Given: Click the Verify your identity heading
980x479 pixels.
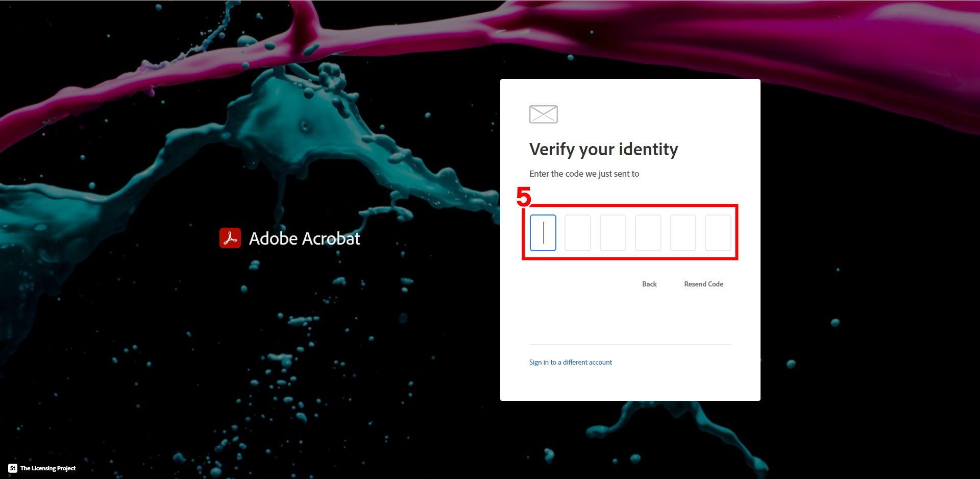Looking at the screenshot, I should (x=604, y=149).
